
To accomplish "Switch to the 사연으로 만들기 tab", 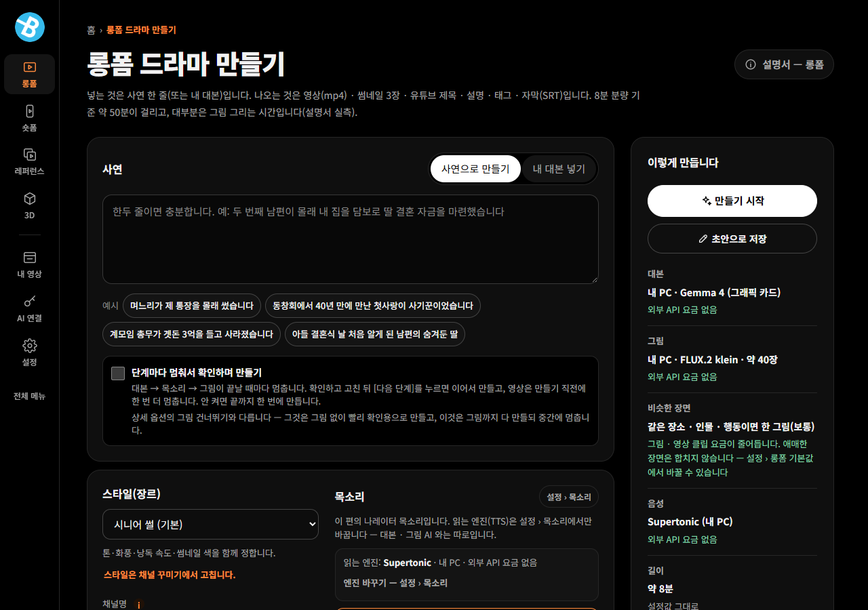I will coord(475,169).
